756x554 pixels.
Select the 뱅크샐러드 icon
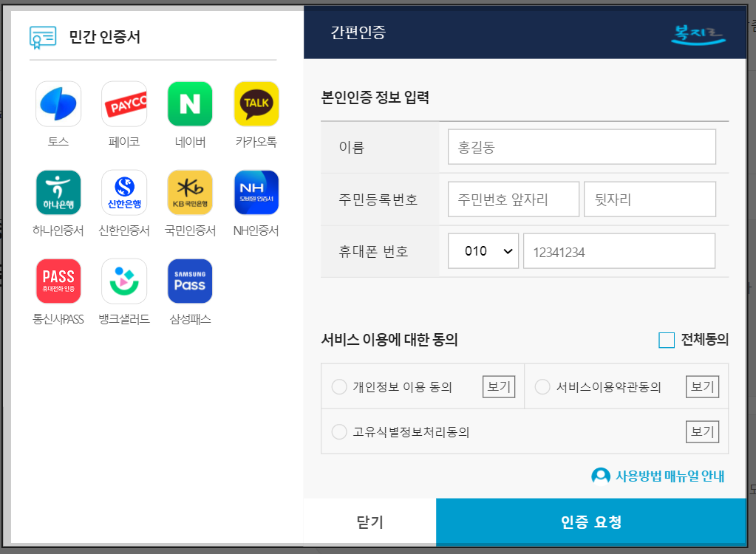(123, 281)
